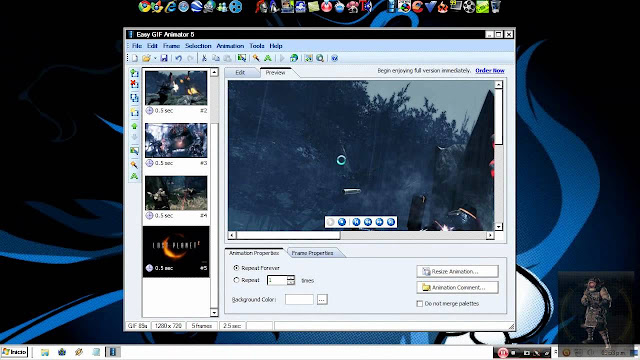
Task: Select Repeat Forever radio option
Action: coord(236,268)
